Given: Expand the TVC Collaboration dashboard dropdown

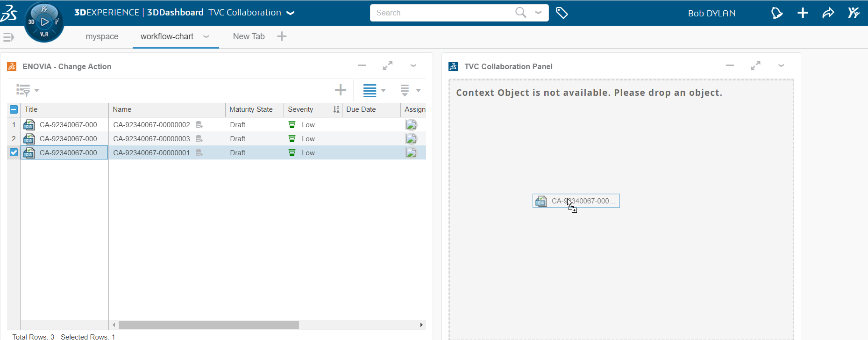Looking at the screenshot, I should tap(291, 13).
